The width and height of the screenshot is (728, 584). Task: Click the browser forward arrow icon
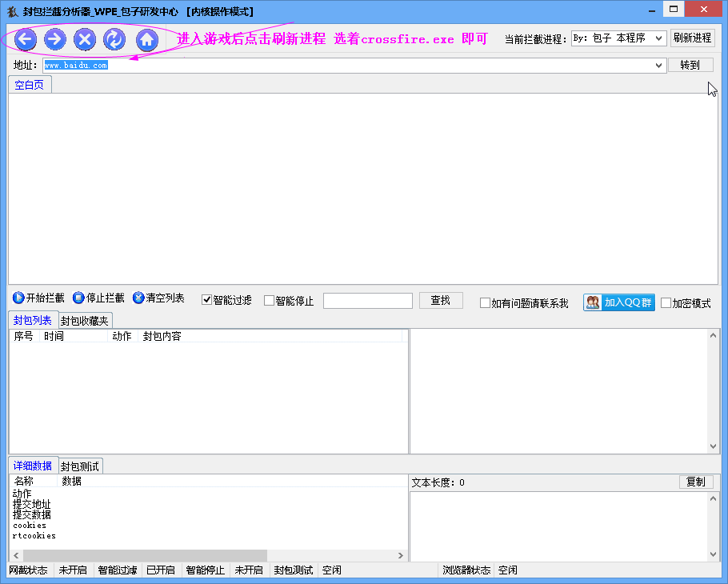point(54,39)
